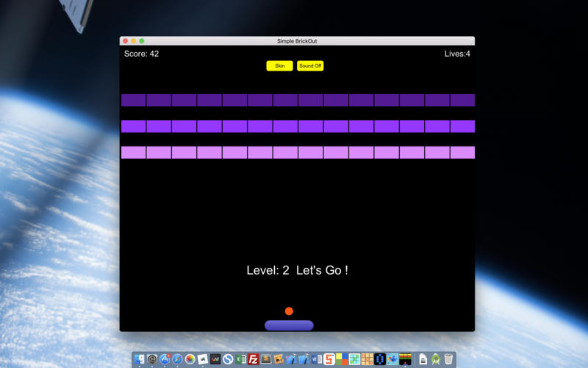Open Microsoft Excel in the dock

click(240, 359)
